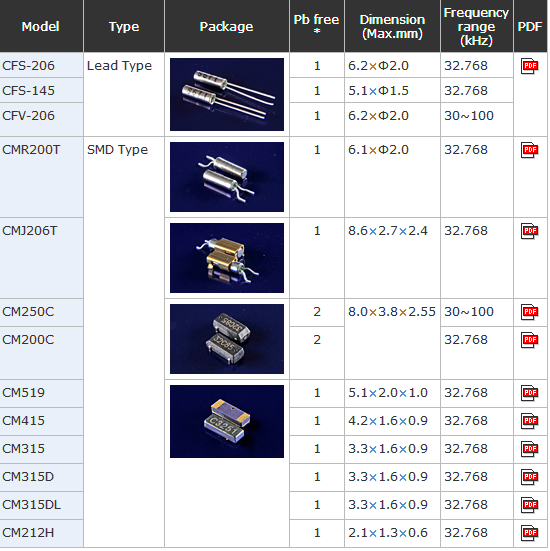This screenshot has height=551, width=550.
Task: Click the CM250C black molded package photo
Action: pos(227,339)
